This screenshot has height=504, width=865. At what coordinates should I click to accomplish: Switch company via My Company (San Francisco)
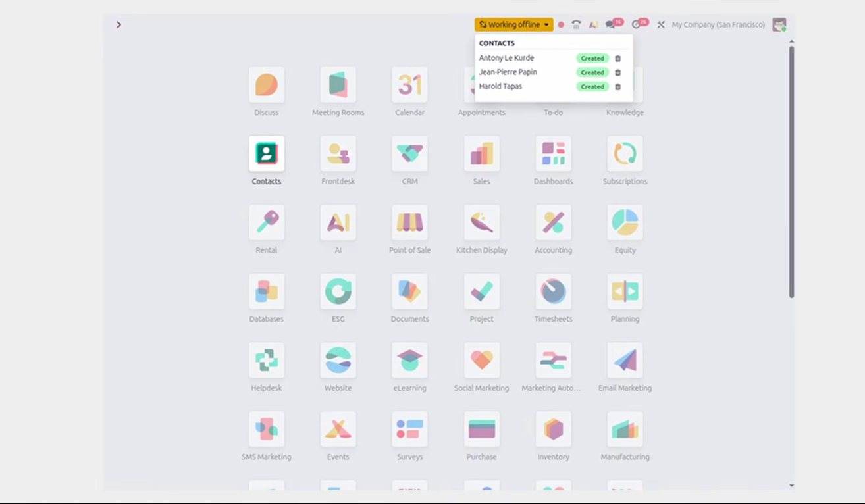(718, 25)
